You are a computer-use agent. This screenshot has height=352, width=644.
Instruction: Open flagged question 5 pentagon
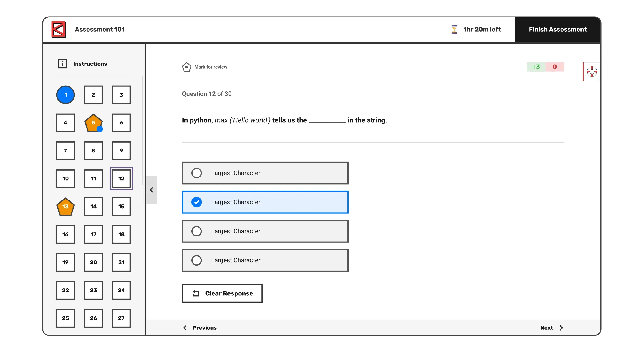click(93, 123)
